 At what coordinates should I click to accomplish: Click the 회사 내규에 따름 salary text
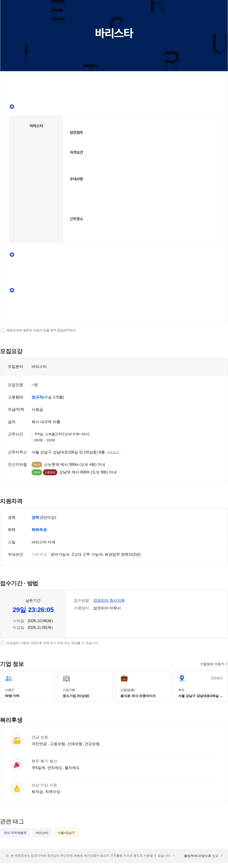click(x=46, y=422)
